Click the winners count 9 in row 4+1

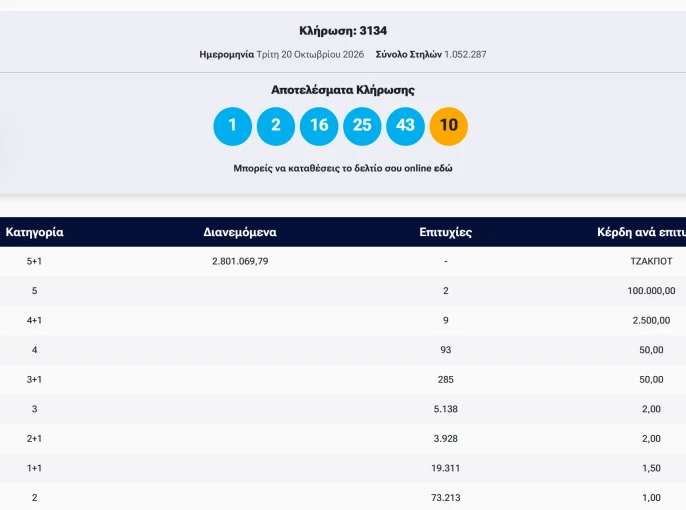[445, 320]
